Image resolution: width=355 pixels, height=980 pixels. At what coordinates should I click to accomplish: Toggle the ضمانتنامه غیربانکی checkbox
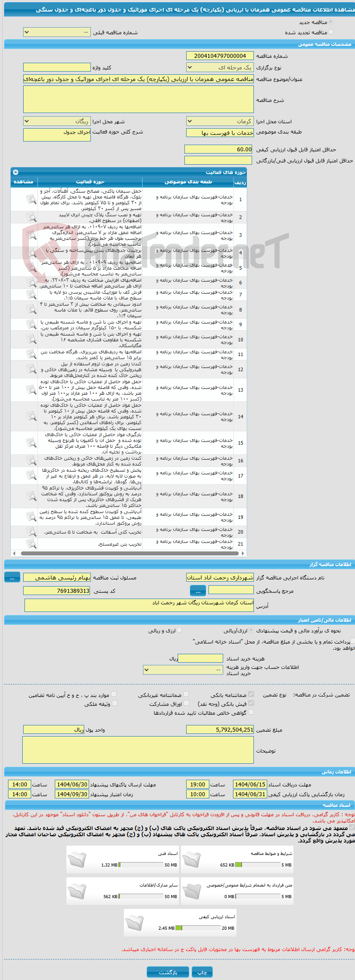pyautogui.click(x=186, y=694)
